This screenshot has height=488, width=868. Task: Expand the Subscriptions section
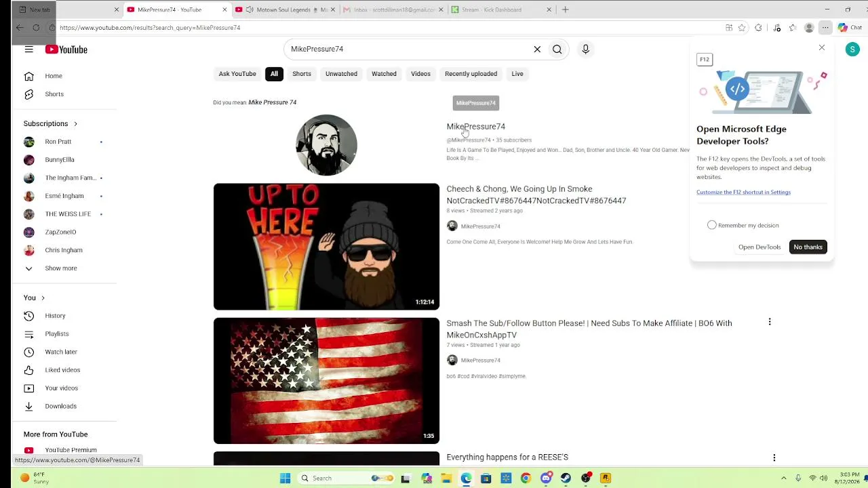(51, 124)
